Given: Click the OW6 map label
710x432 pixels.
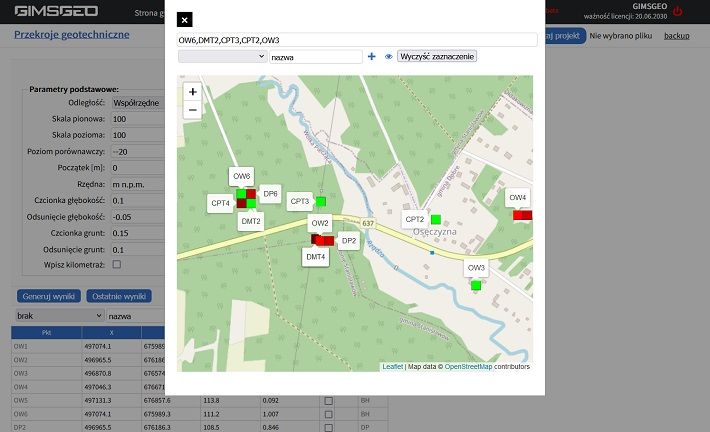Looking at the screenshot, I should tap(241, 176).
